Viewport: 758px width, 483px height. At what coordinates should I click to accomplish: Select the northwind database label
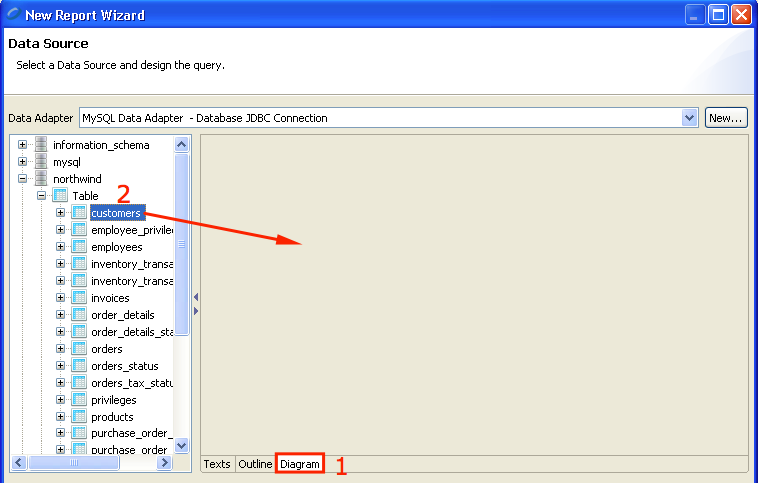77,179
